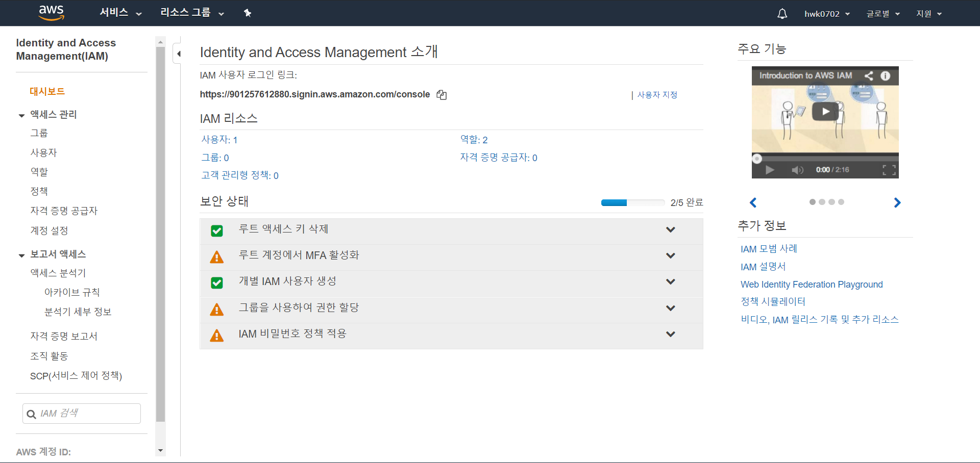Click the 그룹: 0 resource link
Screen dimensions: 980x463
(x=215, y=158)
